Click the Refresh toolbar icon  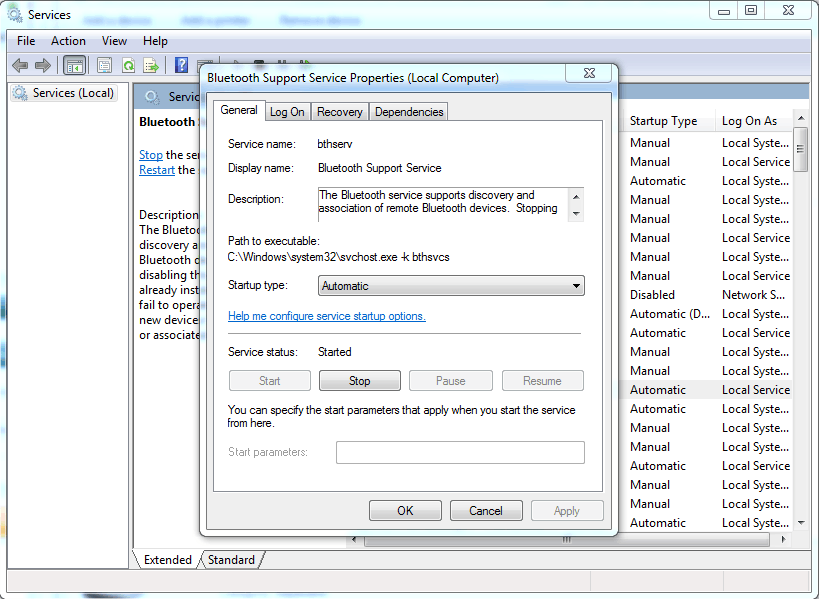[x=128, y=65]
